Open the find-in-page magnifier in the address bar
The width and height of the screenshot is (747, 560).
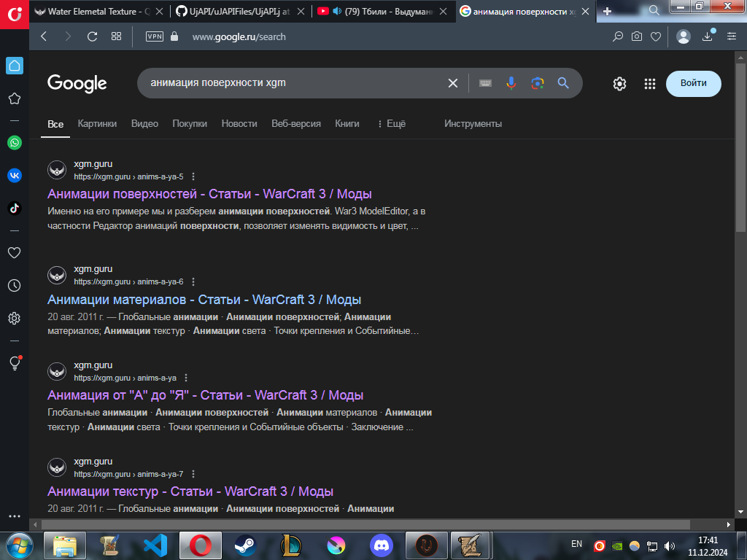617,36
